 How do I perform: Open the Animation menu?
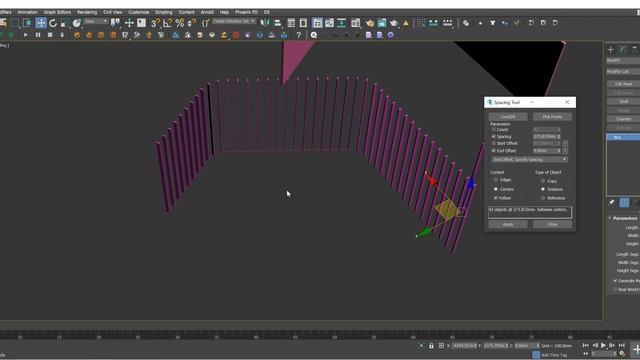(x=27, y=12)
